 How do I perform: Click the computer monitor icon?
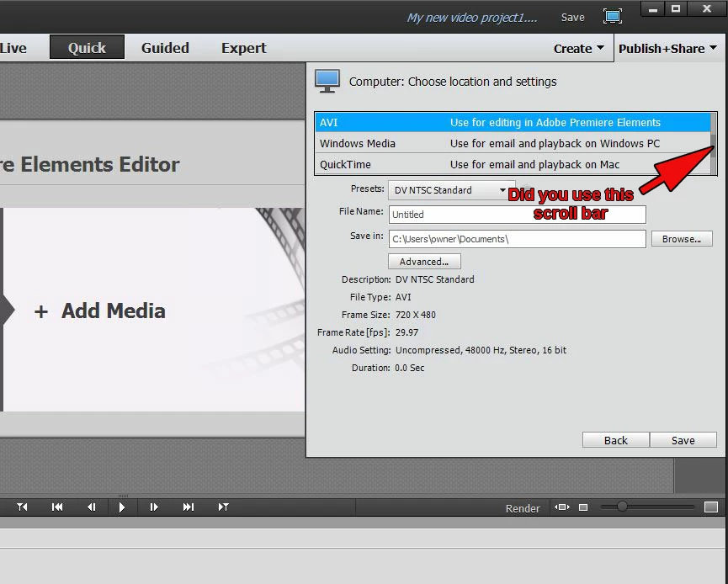[x=327, y=82]
